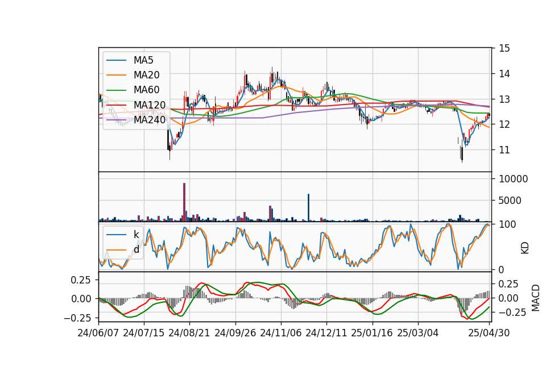Click the red MA120 legend line sample
Viewport: 546px width, 392px height.
(116, 105)
